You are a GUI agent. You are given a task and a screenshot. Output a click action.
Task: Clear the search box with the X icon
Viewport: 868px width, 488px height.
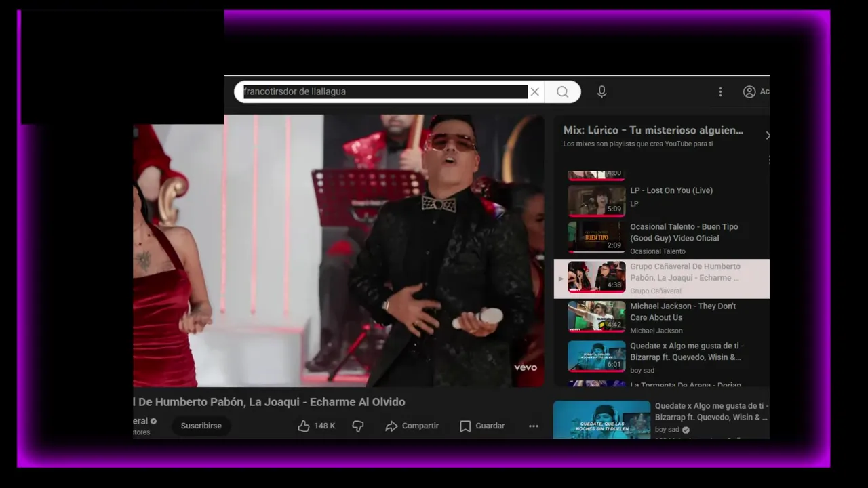(534, 91)
